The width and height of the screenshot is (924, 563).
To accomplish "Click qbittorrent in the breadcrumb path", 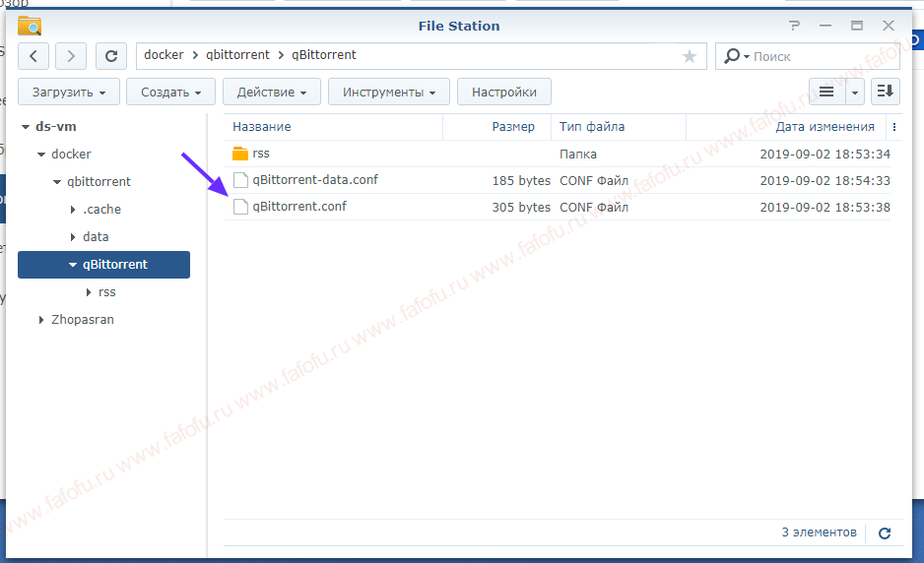I will 237,55.
